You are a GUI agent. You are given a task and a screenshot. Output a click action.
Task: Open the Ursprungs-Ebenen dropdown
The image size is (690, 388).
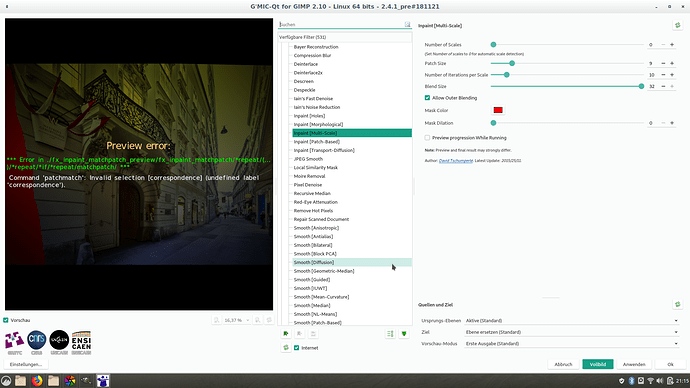tap(572, 321)
